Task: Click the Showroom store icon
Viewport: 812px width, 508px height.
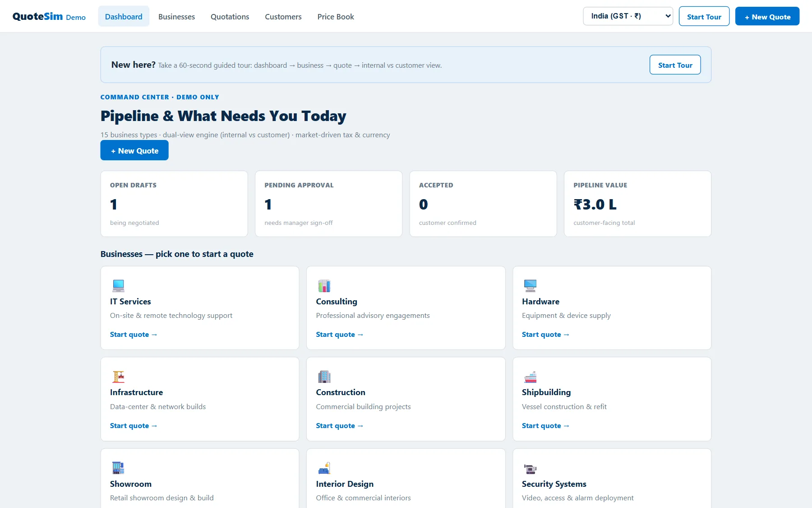Action: pyautogui.click(x=118, y=468)
